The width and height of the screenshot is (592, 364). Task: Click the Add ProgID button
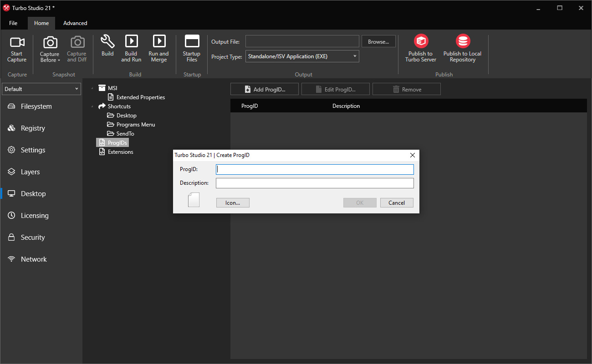point(264,89)
